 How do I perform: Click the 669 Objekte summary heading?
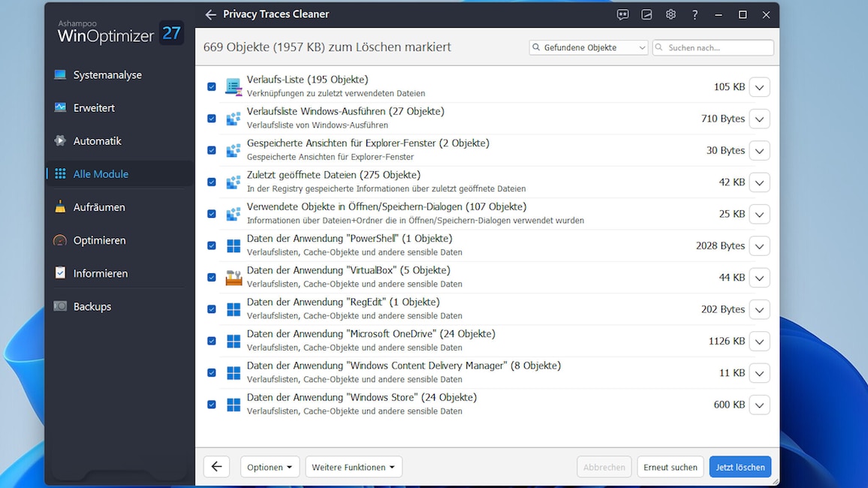tap(327, 47)
